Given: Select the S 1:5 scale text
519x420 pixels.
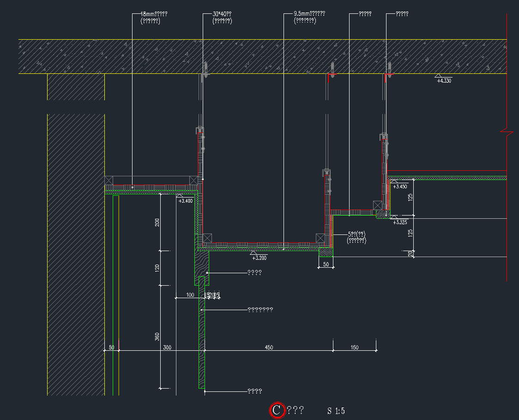Looking at the screenshot, I should pyautogui.click(x=336, y=411).
